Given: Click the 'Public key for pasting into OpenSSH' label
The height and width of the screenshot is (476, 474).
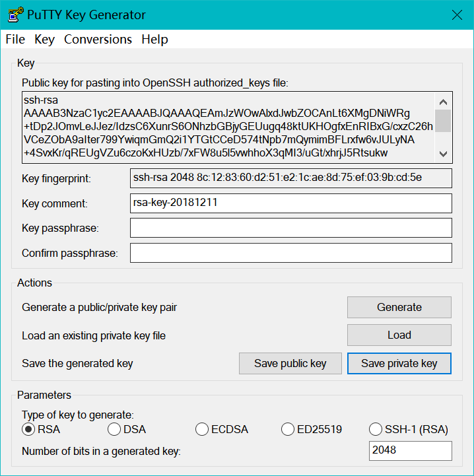Looking at the screenshot, I should click(155, 83).
